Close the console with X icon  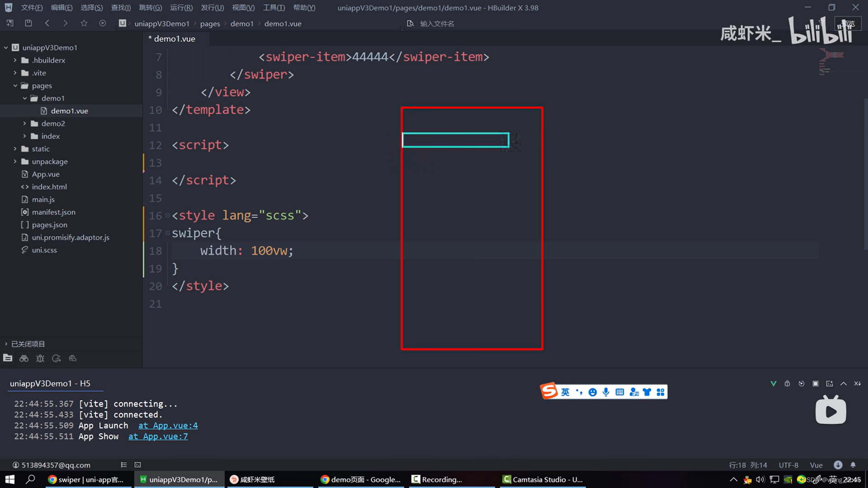[x=858, y=384]
